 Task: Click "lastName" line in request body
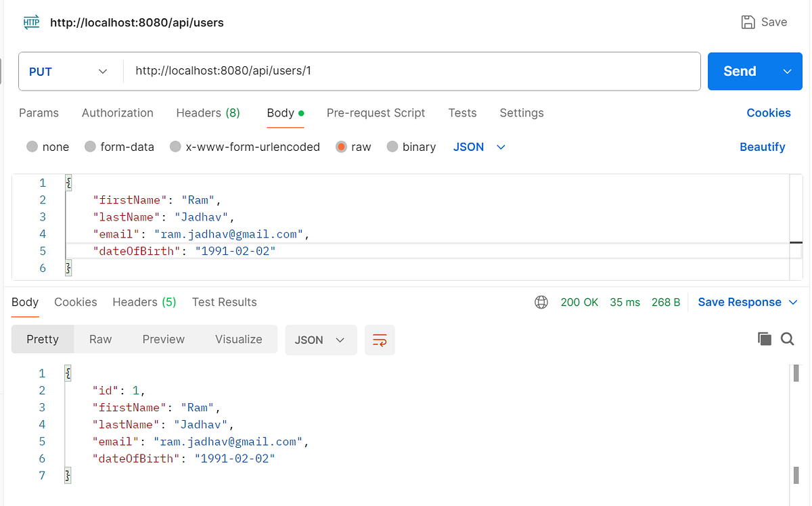click(164, 217)
